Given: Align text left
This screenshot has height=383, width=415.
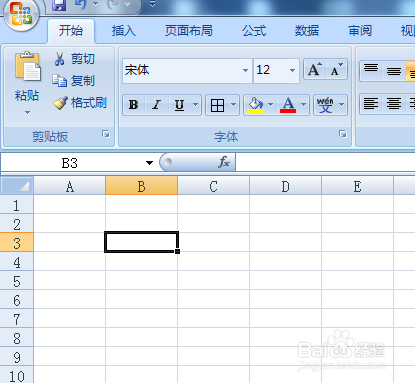Looking at the screenshot, I should (371, 104).
